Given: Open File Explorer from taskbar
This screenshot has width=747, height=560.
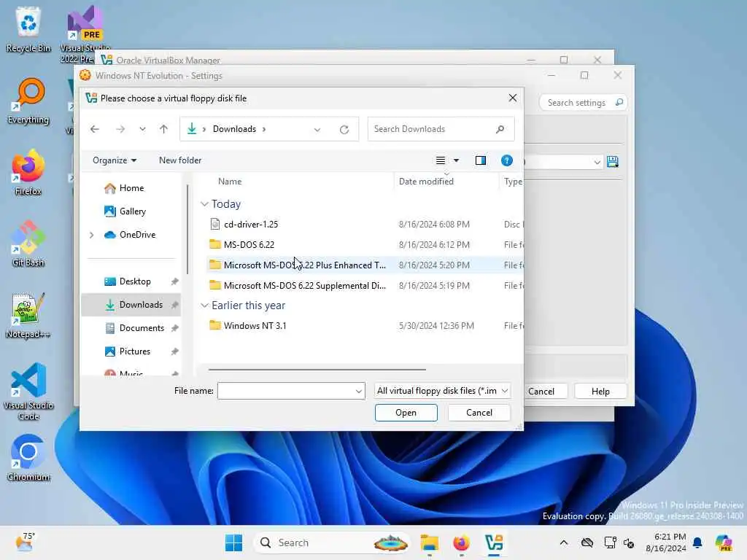Looking at the screenshot, I should pos(429,542).
